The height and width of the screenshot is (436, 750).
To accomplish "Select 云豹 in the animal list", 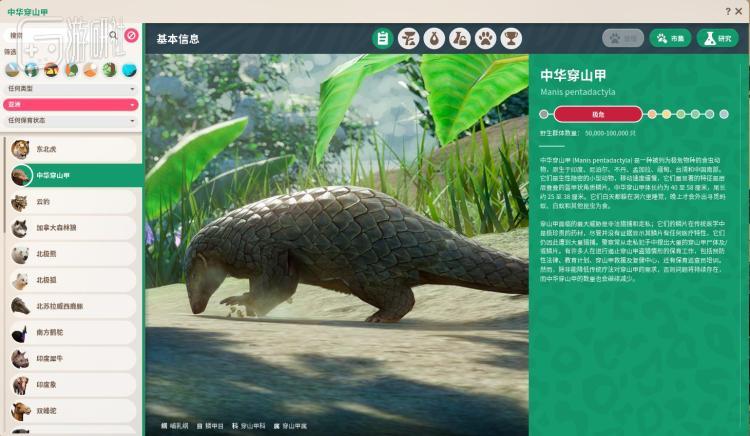I will (x=73, y=202).
